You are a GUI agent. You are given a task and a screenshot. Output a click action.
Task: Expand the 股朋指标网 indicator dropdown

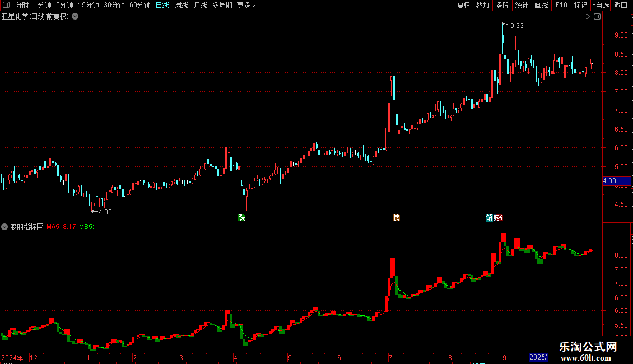pyautogui.click(x=4, y=227)
